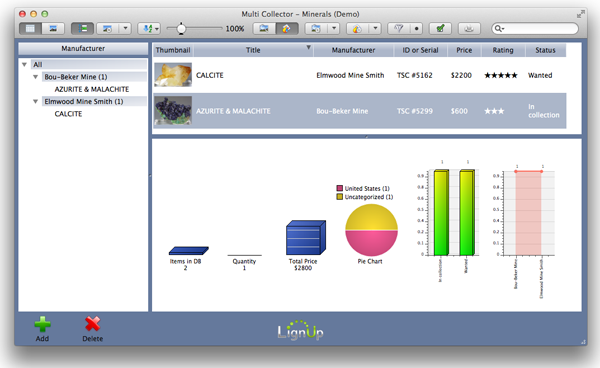The width and height of the screenshot is (600, 368).
Task: Toggle the charts statistics panel
Action: pyautogui.click(x=287, y=28)
